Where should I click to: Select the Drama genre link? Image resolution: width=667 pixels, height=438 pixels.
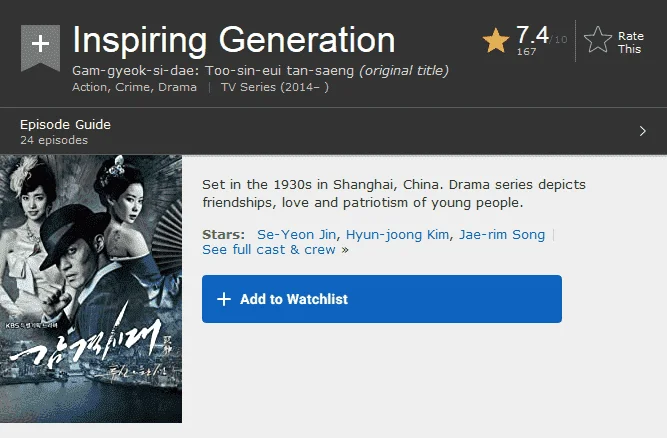pyautogui.click(x=177, y=87)
